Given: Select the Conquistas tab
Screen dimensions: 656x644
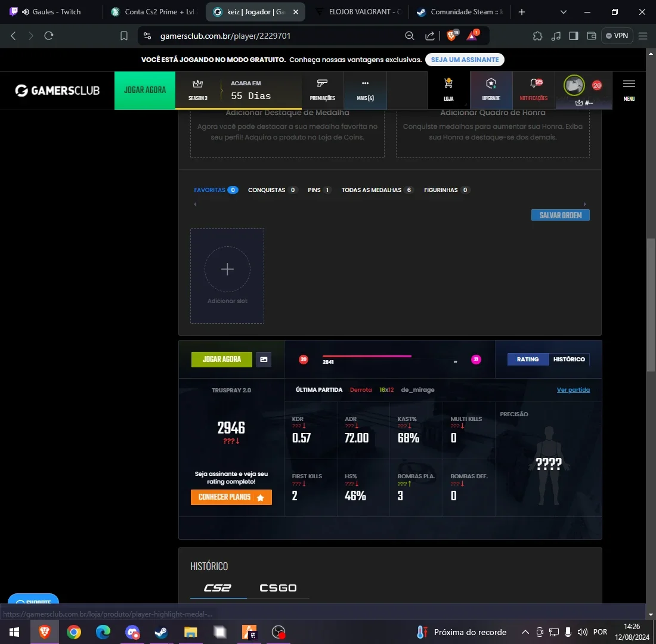Looking at the screenshot, I should pos(273,190).
